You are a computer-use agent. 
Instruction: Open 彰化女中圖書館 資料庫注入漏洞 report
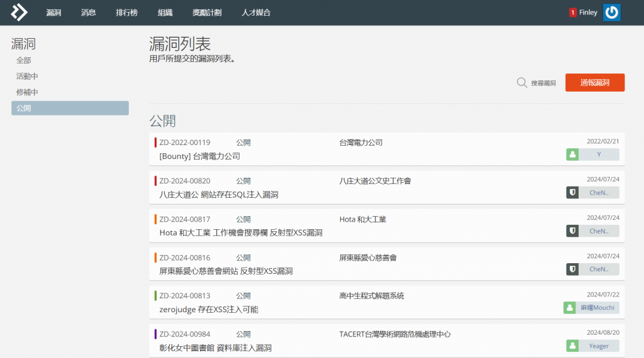click(x=215, y=348)
